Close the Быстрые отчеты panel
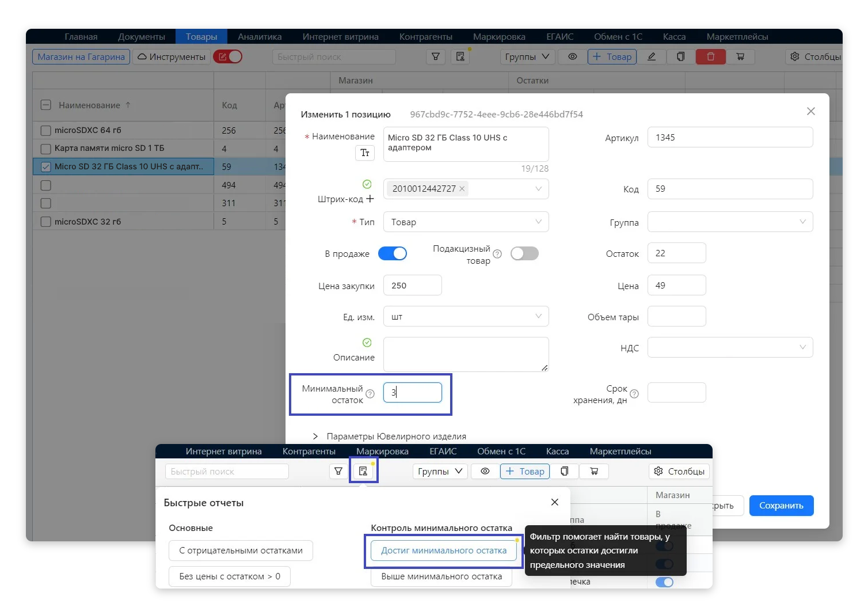The height and width of the screenshot is (611, 868). point(554,502)
